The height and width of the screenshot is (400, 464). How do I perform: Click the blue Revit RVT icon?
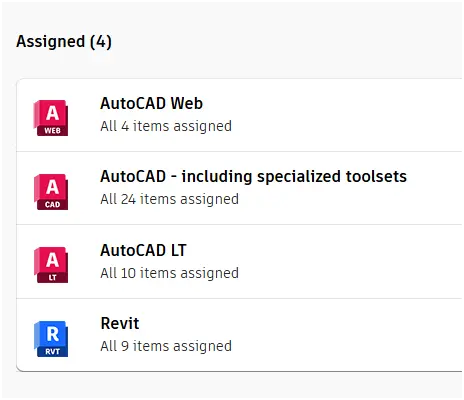(x=51, y=339)
